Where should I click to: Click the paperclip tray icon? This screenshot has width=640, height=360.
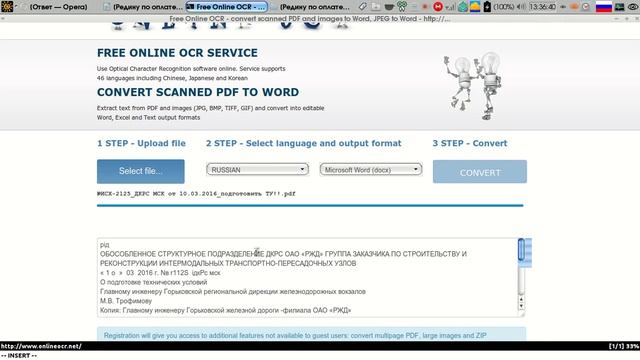362,7
